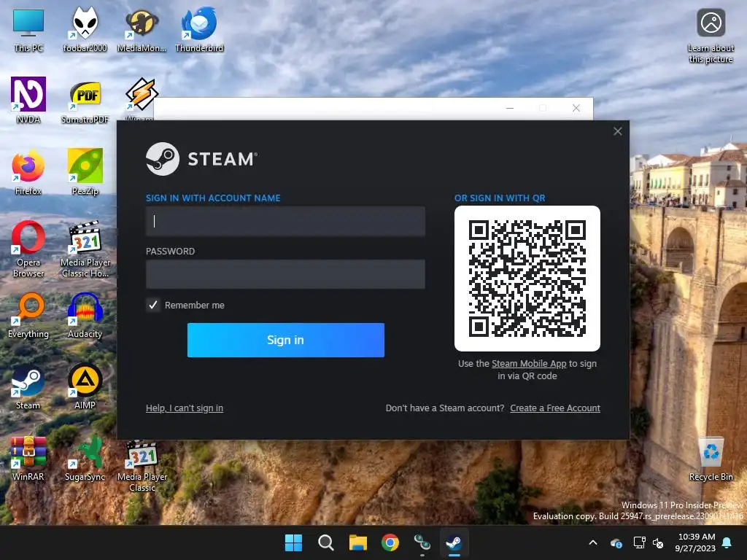Show hidden tray icons chevron
The width and height of the screenshot is (747, 560).
[593, 542]
